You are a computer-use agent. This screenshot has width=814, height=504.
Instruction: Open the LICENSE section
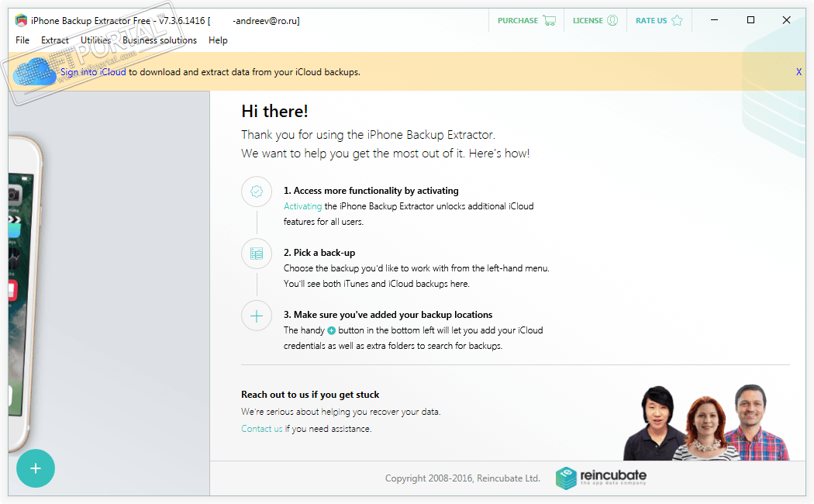pos(595,21)
